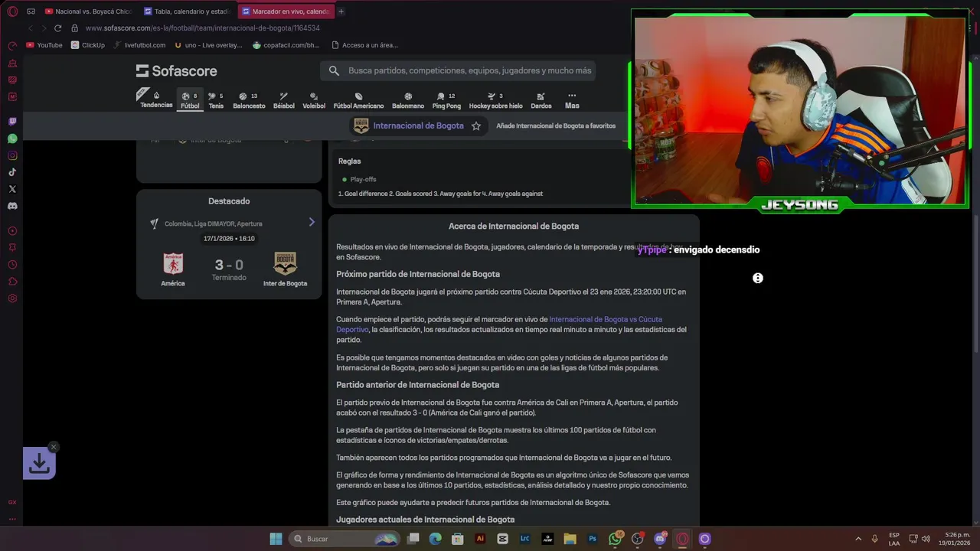Click the Inter de Bogota crest in Destacado
This screenshot has width=980, height=551.
[x=286, y=263]
